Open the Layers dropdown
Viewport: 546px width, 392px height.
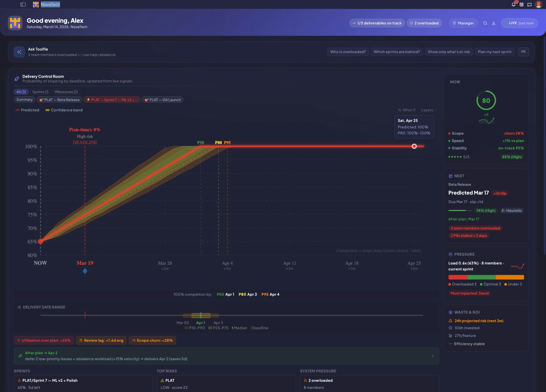(x=429, y=110)
